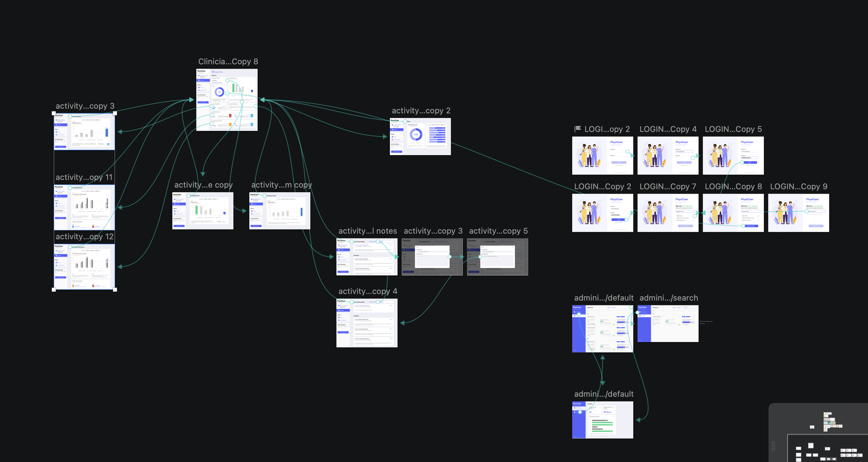The image size is (868, 462).
Task: Click the LOGIN...Copy 7 artboard title
Action: tap(668, 186)
